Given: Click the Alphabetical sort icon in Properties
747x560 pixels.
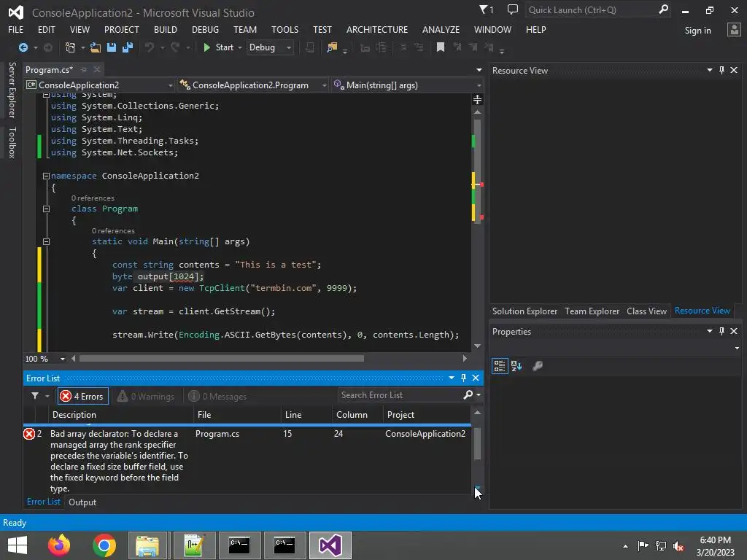Looking at the screenshot, I should point(516,366).
